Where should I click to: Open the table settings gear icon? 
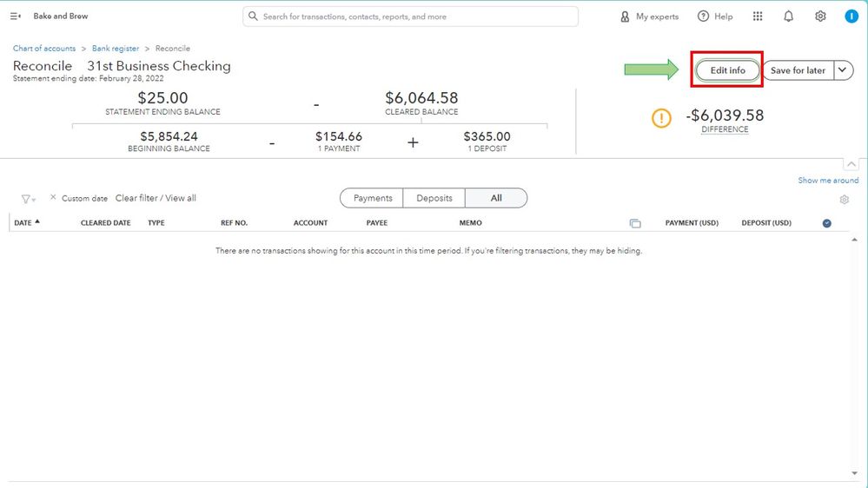845,200
